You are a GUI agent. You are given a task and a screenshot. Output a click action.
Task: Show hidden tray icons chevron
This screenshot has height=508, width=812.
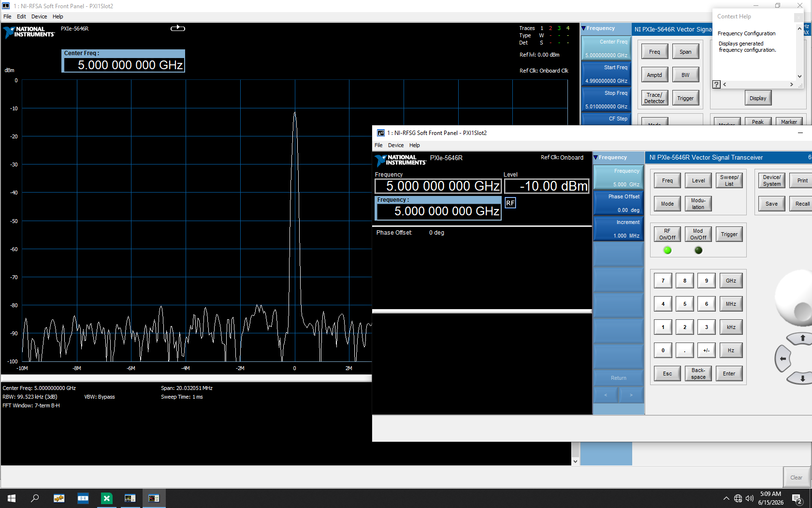726,498
